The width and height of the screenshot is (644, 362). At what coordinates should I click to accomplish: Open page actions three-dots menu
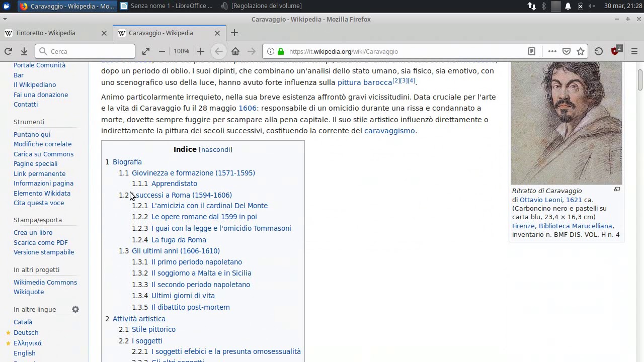coord(552,51)
